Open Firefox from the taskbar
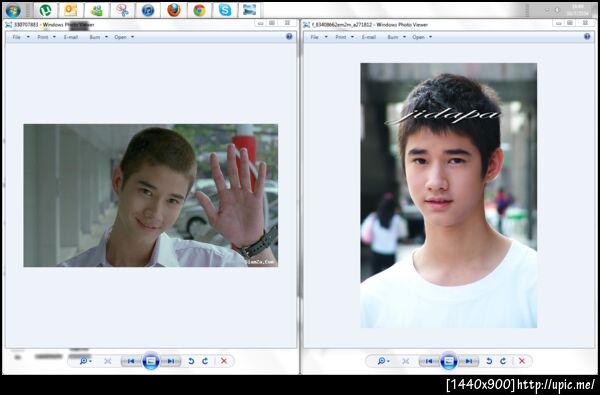The image size is (600, 395). coord(174,10)
